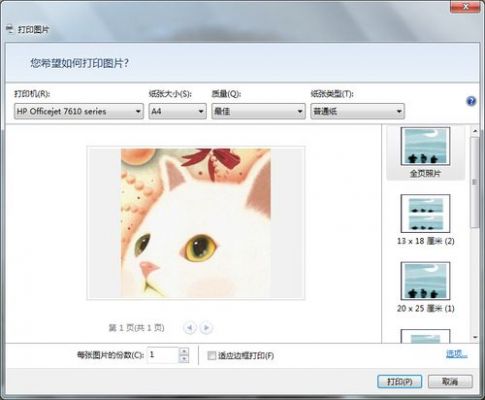Close the print pictures dialog
Screen dimensions: 485x400
[x=465, y=7]
